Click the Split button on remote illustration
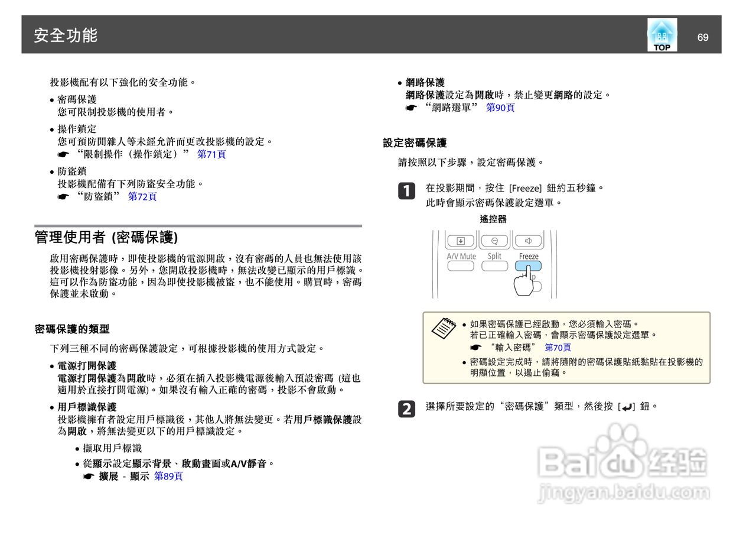The image size is (756, 535). click(495, 266)
